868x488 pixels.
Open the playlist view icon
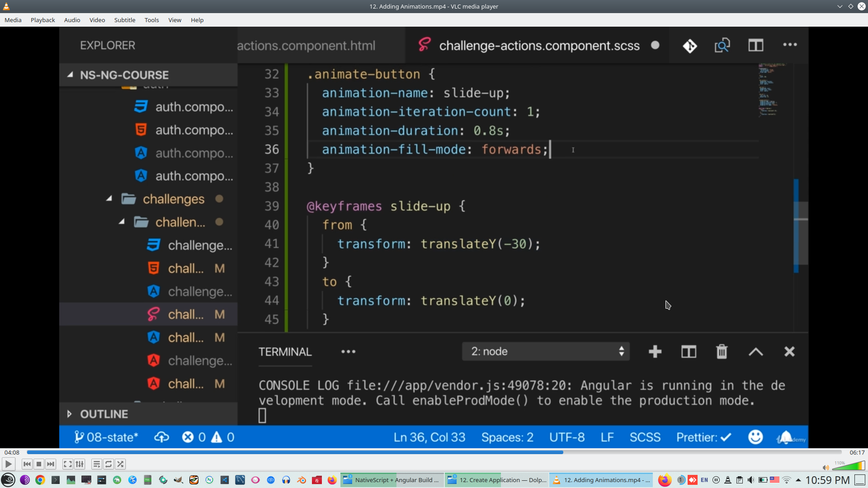(x=96, y=464)
